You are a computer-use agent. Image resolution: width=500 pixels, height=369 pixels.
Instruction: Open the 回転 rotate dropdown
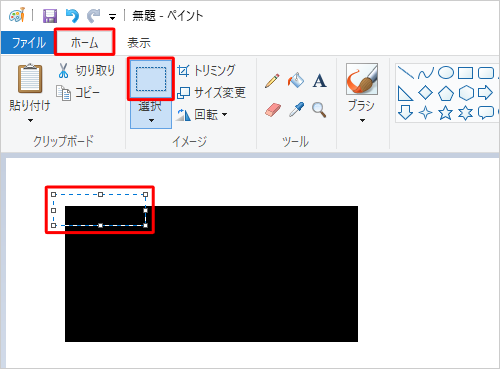point(202,115)
